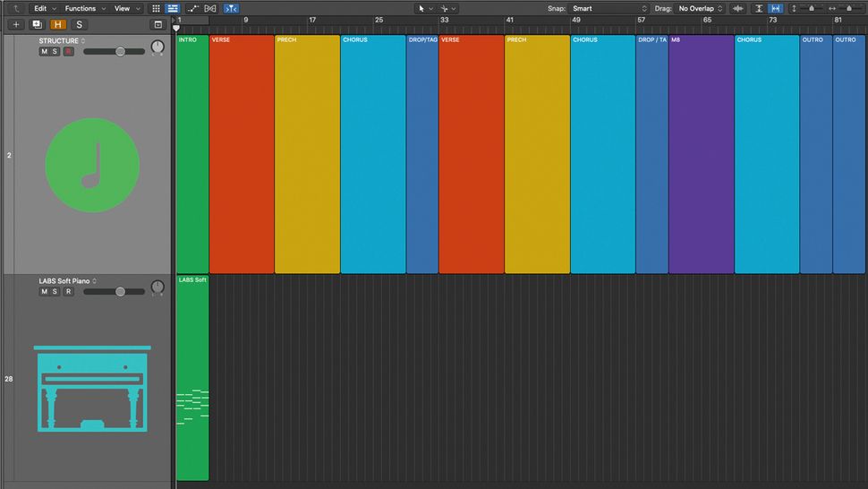Select the DROP/TAG region
The image size is (868, 489).
pos(422,154)
